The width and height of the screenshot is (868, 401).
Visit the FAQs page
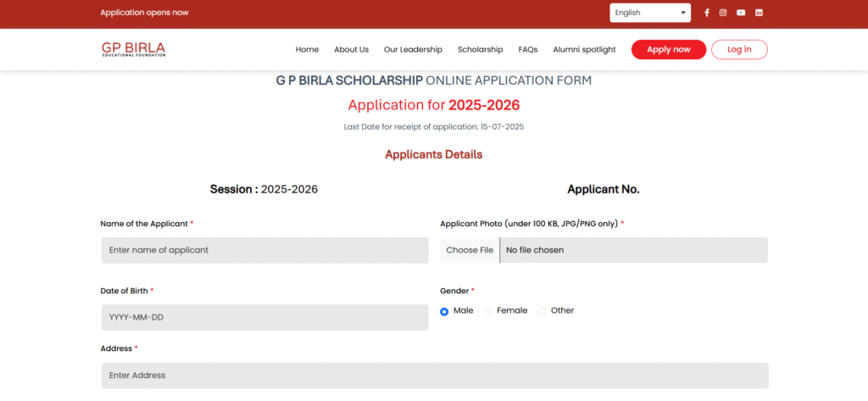tap(527, 49)
